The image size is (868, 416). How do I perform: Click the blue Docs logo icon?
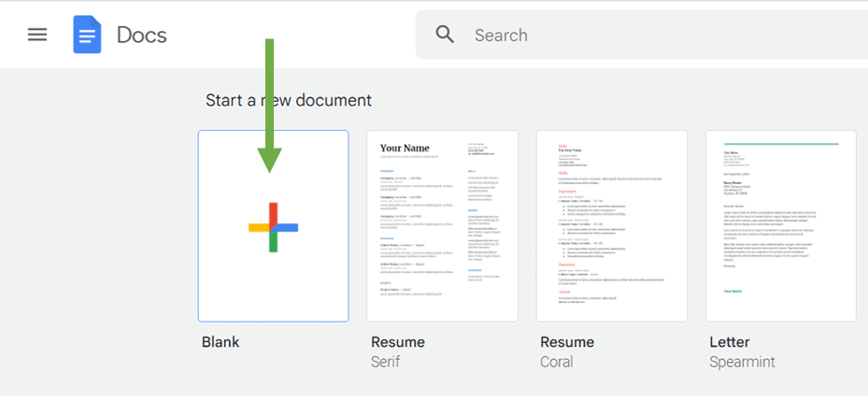click(87, 36)
